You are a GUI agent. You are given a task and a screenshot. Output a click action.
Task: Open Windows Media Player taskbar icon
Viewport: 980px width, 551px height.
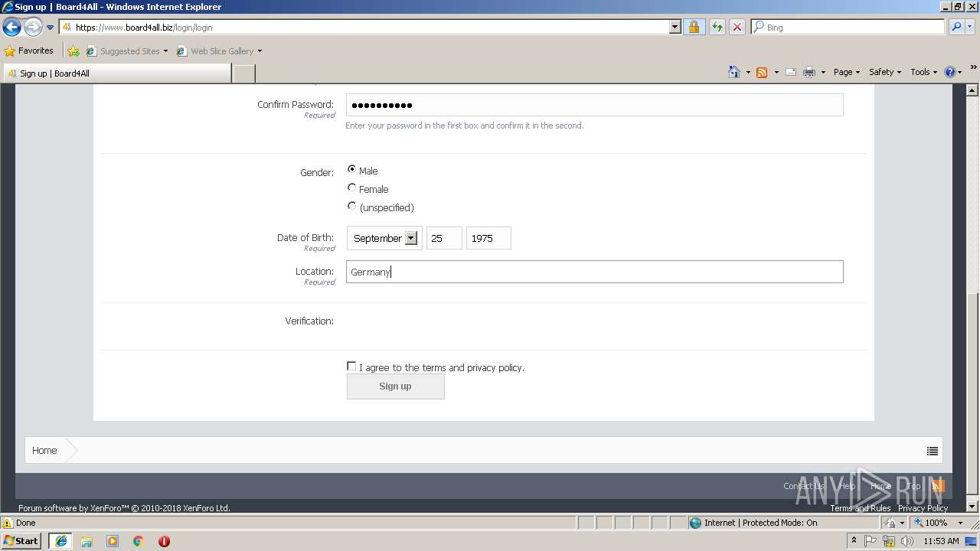(113, 541)
